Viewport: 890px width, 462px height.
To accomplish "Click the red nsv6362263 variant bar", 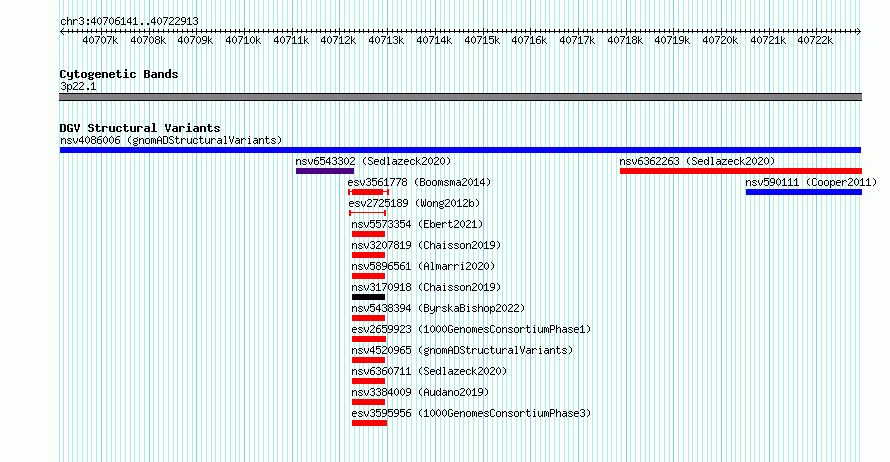I will point(741,171).
